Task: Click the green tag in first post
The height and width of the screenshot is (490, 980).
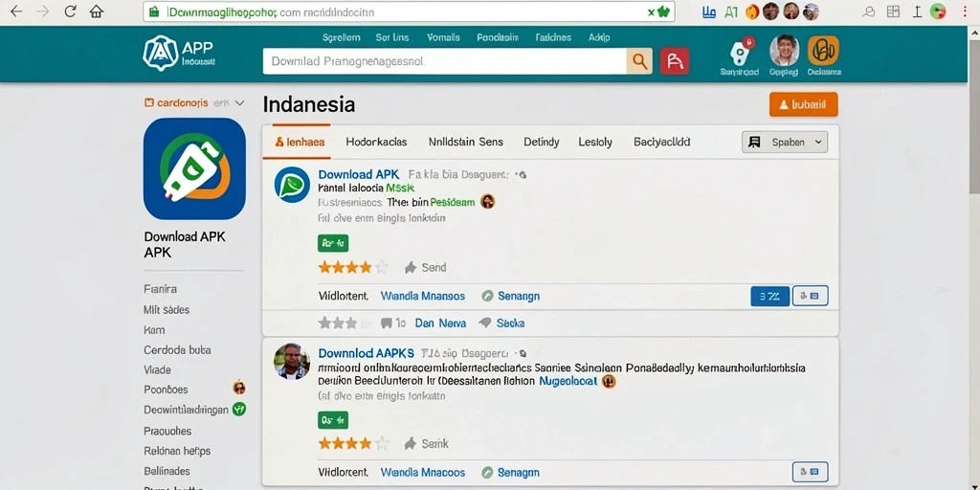Action: pos(333,243)
